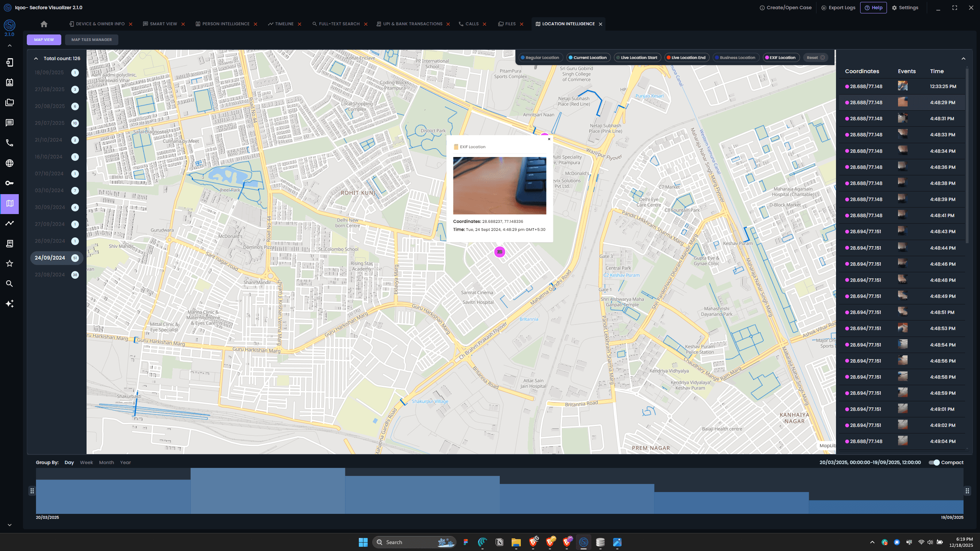This screenshot has height=551, width=980.
Task: Click the right timeline range handle
Action: pyautogui.click(x=967, y=491)
